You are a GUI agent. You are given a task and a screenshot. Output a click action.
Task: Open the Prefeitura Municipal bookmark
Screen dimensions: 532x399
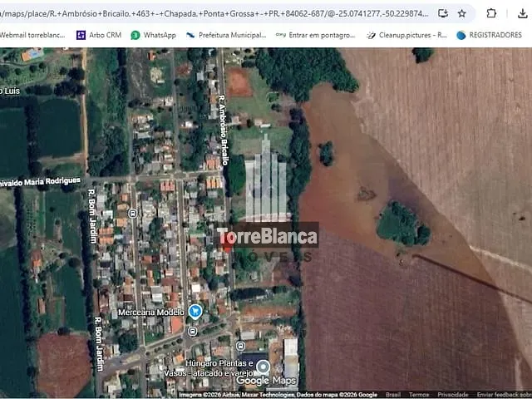pyautogui.click(x=226, y=35)
